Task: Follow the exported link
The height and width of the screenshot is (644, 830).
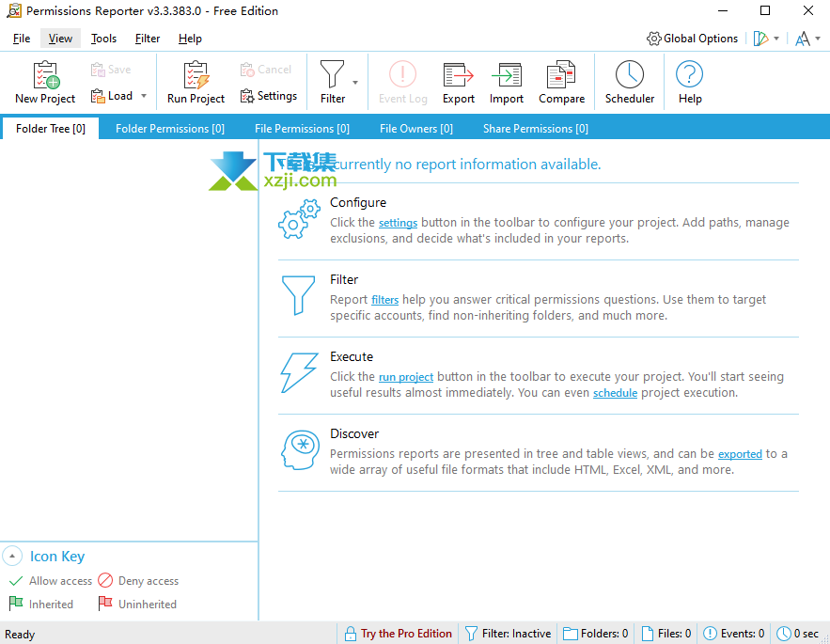Action: tap(740, 454)
